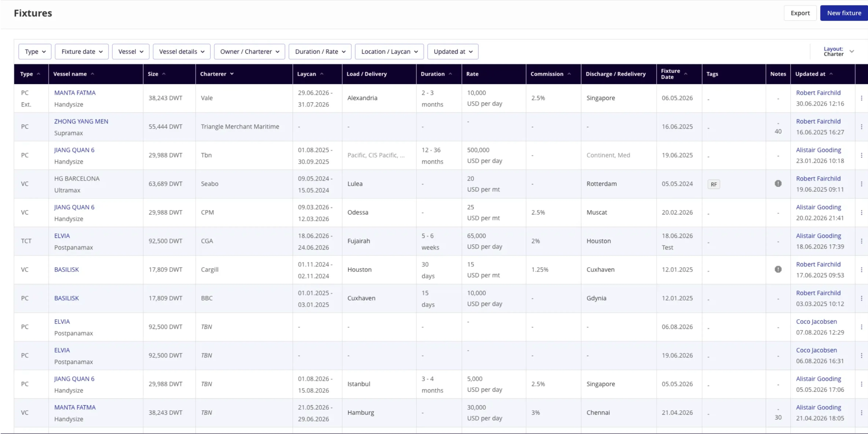
Task: Open kebab menu for JIANG QUAN 6 CPM row
Action: click(x=861, y=213)
